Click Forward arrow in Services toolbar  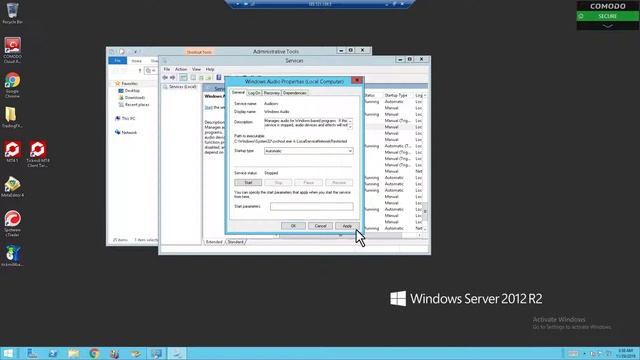tap(173, 78)
